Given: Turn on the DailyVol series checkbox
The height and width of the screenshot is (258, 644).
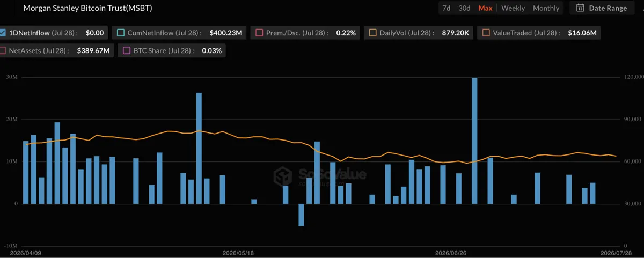Looking at the screenshot, I should pos(372,33).
